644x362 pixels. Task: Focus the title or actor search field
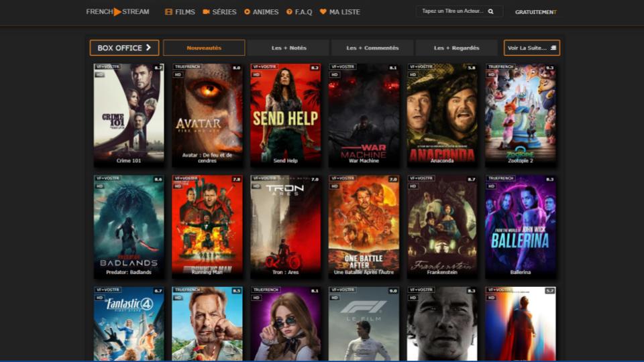click(451, 12)
